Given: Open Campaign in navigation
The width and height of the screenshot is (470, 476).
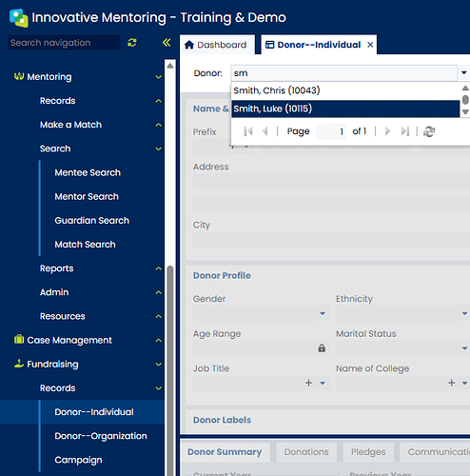Looking at the screenshot, I should [x=78, y=460].
